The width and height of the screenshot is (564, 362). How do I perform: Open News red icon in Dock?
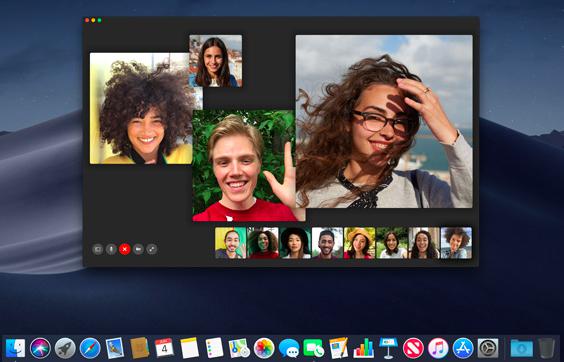(x=413, y=348)
